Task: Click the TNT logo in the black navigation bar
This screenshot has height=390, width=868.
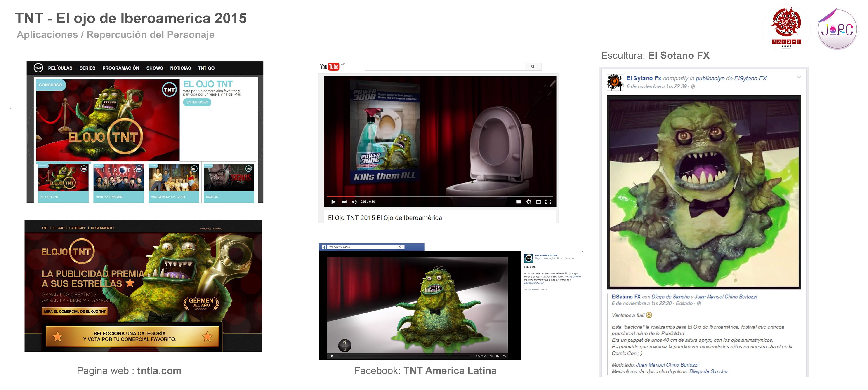Action: 38,68
